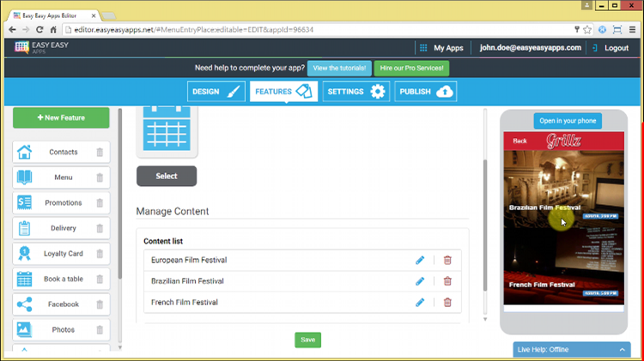
Task: Click the large calendar feature icon
Action: (x=167, y=129)
